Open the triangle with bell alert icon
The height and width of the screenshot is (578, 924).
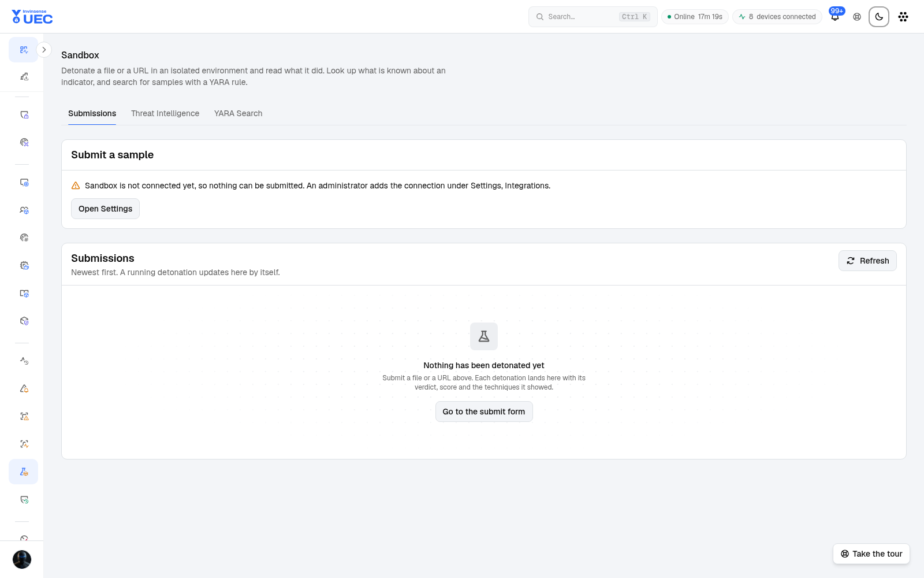[24, 388]
